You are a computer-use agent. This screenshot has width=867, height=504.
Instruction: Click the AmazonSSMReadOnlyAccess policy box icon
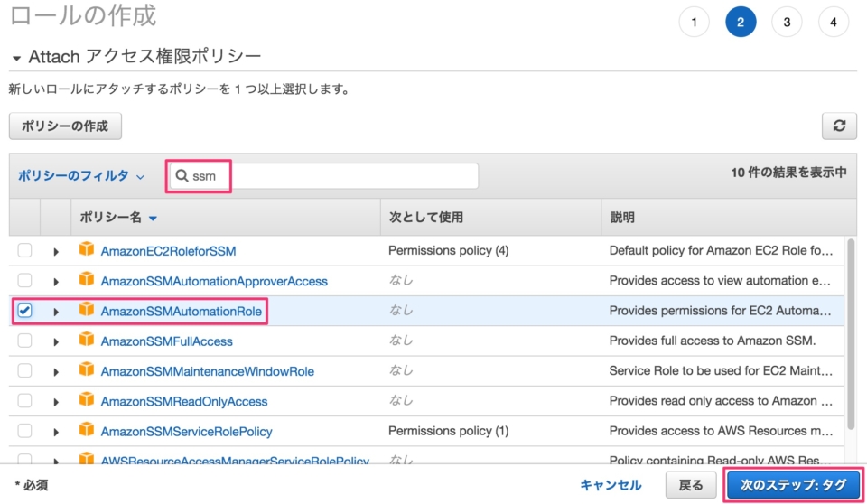pos(87,399)
